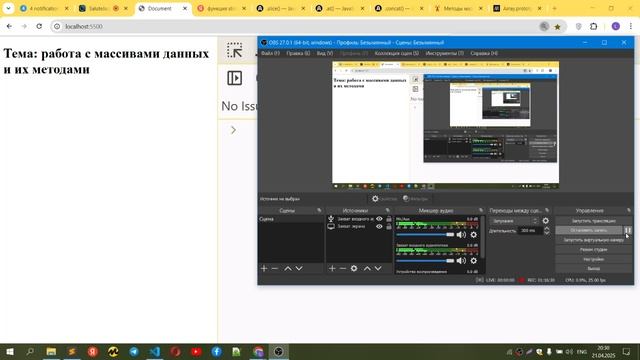Adjust the Mic/Aux volume slider
The width and height of the screenshot is (640, 360).
[x=425, y=235]
